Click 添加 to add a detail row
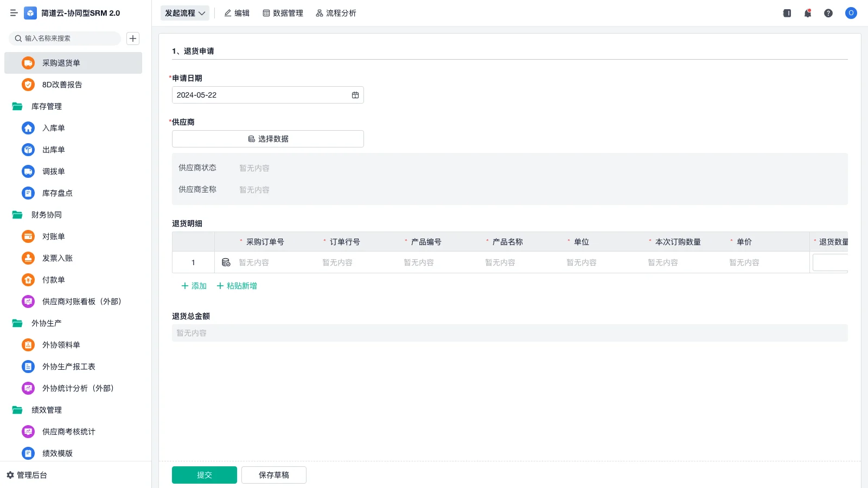The image size is (868, 488). [x=194, y=286]
